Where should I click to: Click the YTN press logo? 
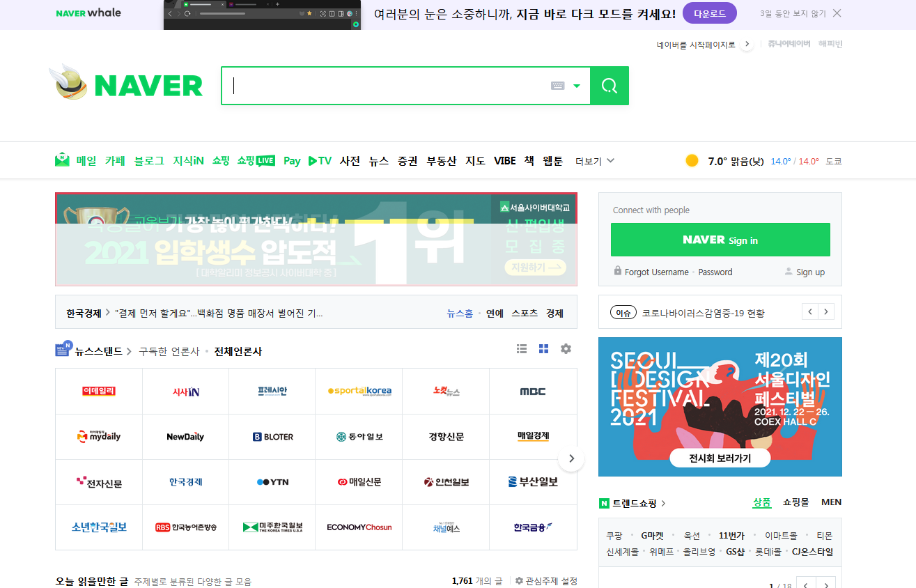pos(272,482)
